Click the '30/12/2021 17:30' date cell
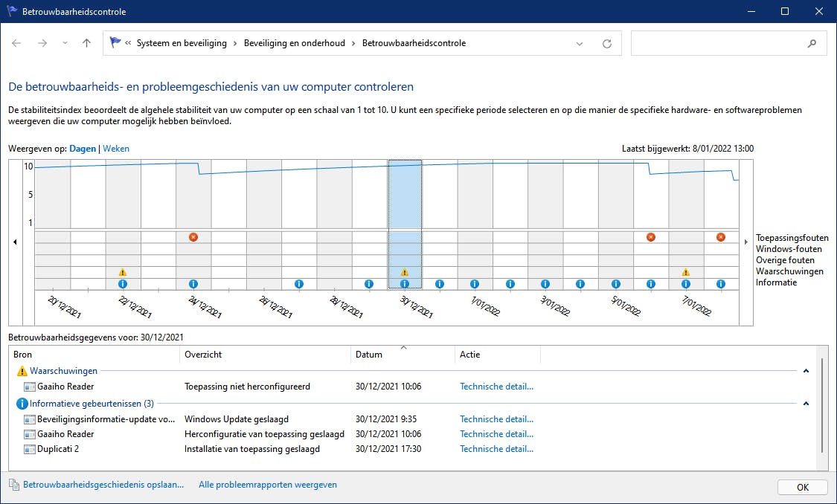The image size is (837, 504). point(388,449)
